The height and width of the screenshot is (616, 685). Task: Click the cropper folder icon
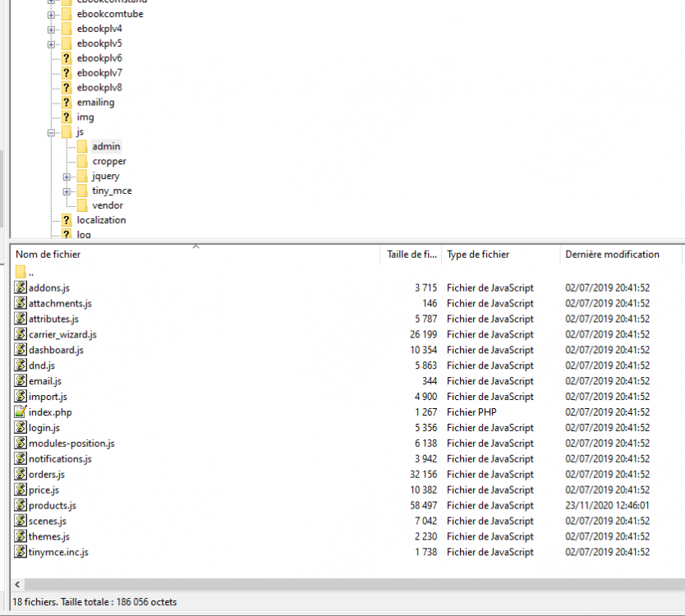(84, 160)
